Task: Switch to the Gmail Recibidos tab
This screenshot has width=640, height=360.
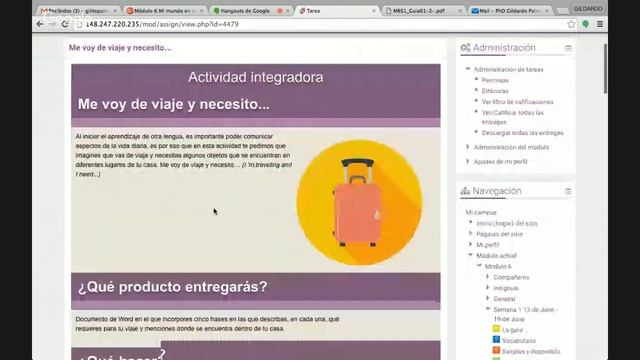Action: coord(78,11)
